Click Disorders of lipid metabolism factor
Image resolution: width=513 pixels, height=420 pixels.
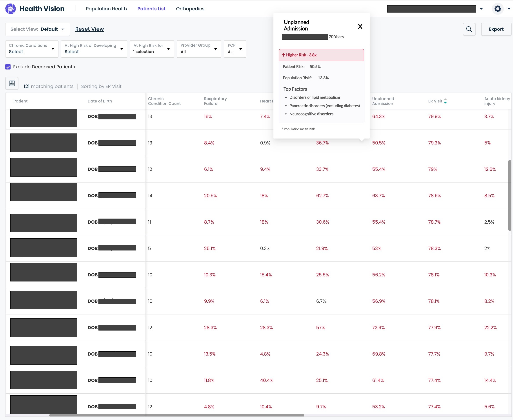point(315,97)
